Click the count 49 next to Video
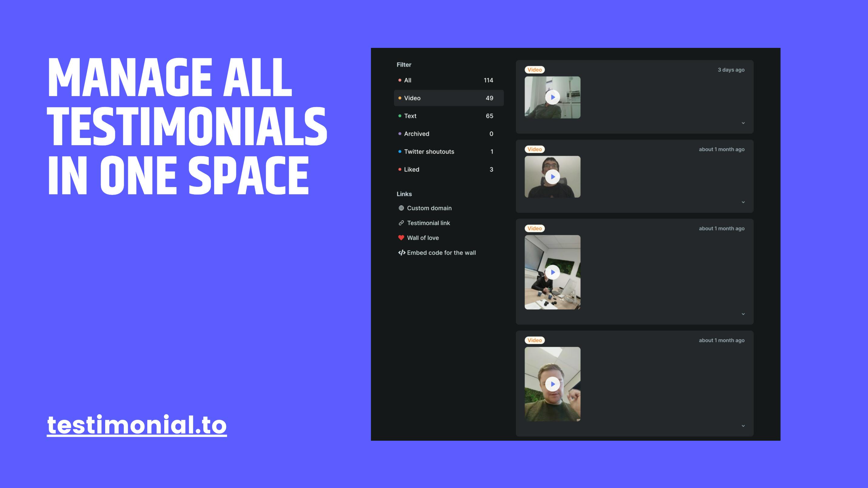 pos(489,98)
